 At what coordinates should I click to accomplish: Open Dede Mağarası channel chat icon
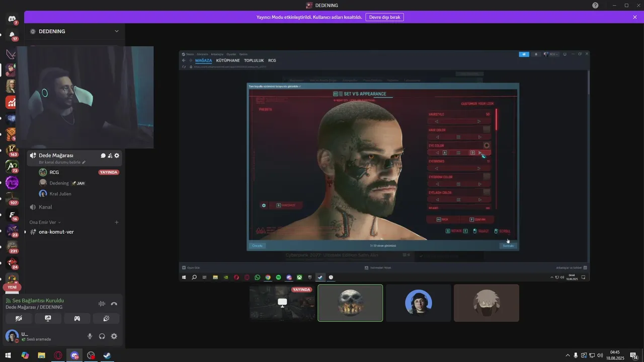coord(103,155)
